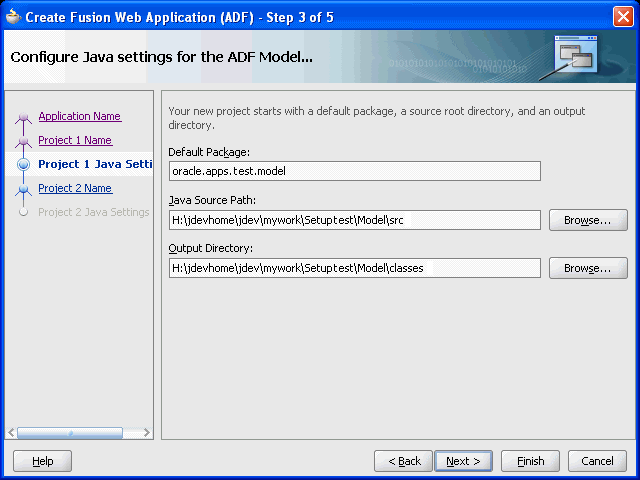Browse for the Output Directory
The width and height of the screenshot is (640, 480).
pos(588,268)
